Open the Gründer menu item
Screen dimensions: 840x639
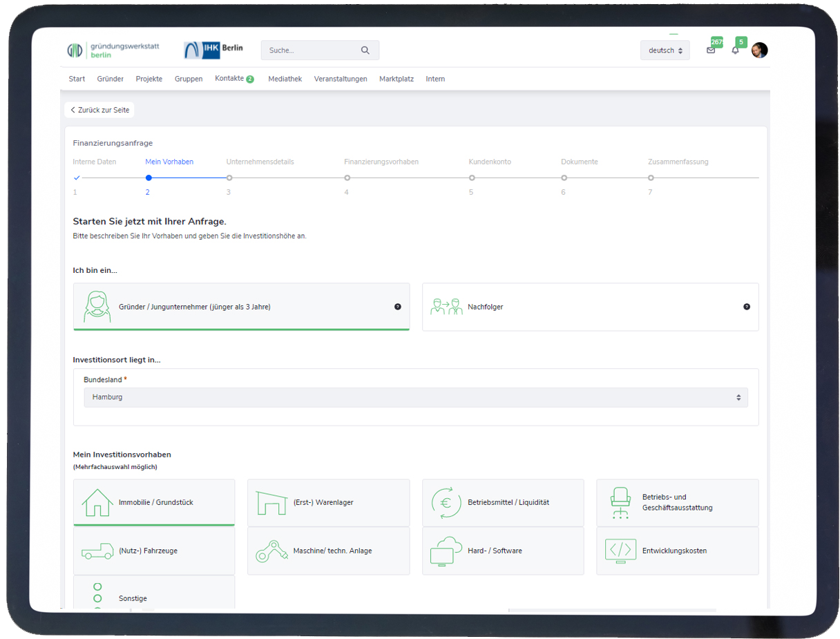point(111,79)
